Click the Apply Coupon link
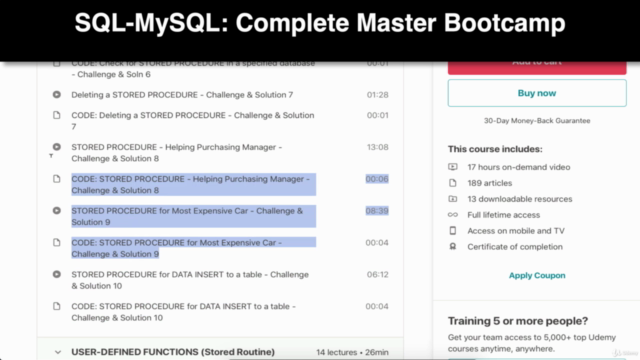 [537, 276]
